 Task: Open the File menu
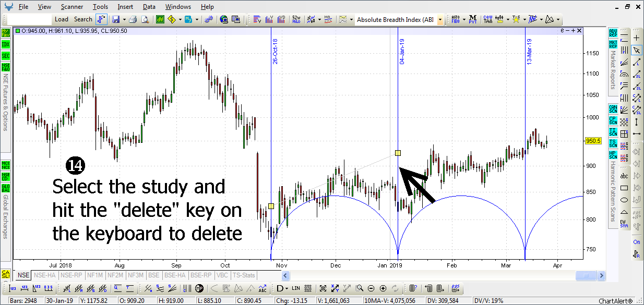pos(23,7)
